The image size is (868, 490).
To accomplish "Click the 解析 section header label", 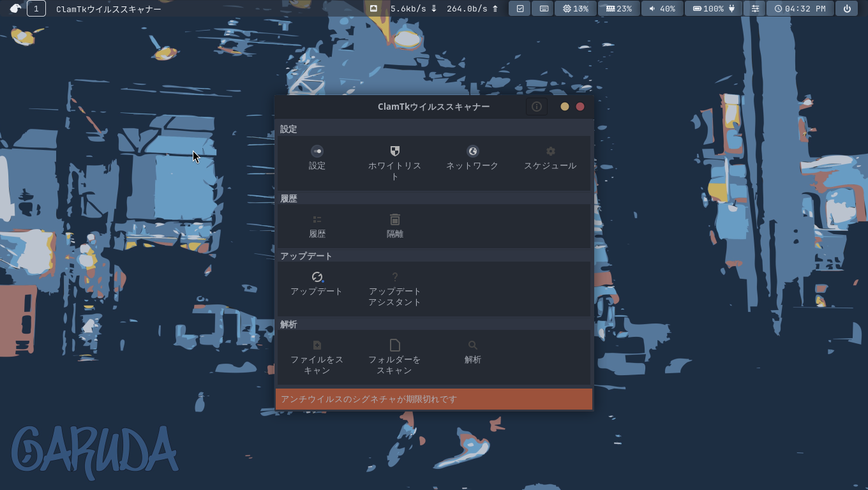I will pos(288,324).
